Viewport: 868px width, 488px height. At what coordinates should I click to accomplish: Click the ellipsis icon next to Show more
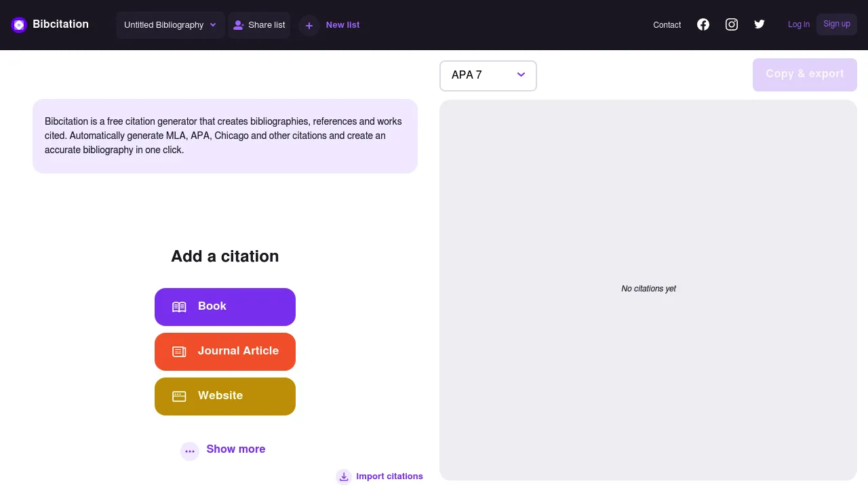190,451
